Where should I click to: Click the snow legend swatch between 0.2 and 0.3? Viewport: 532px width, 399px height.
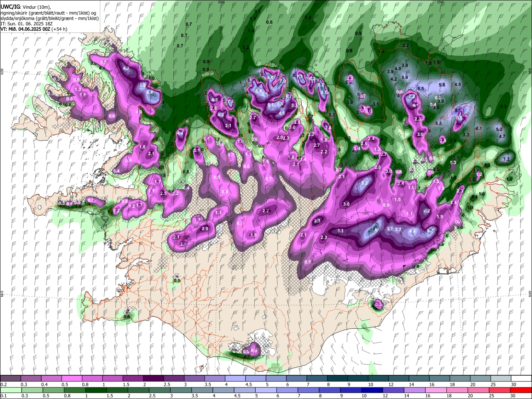[11, 379]
